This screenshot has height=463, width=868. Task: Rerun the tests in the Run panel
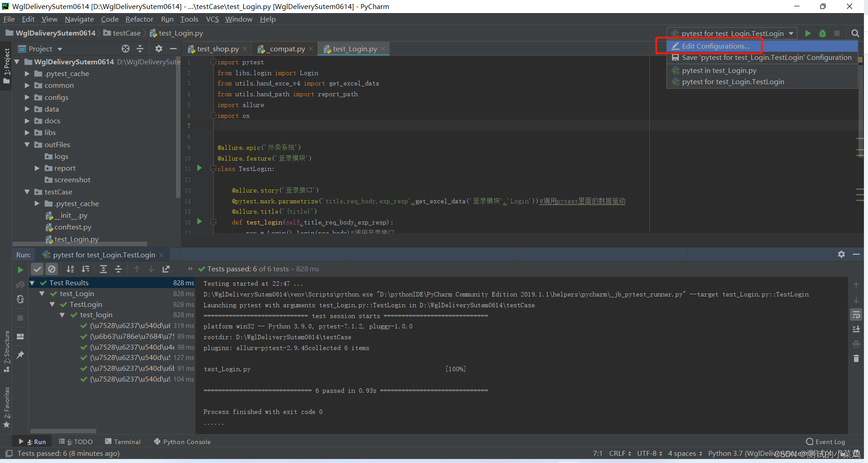point(20,269)
